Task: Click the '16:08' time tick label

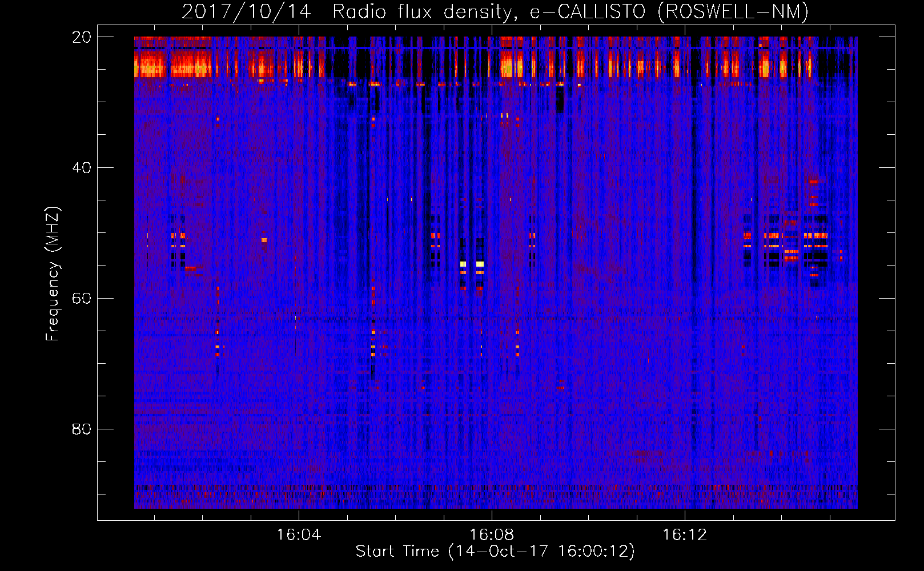Action: 492,535
